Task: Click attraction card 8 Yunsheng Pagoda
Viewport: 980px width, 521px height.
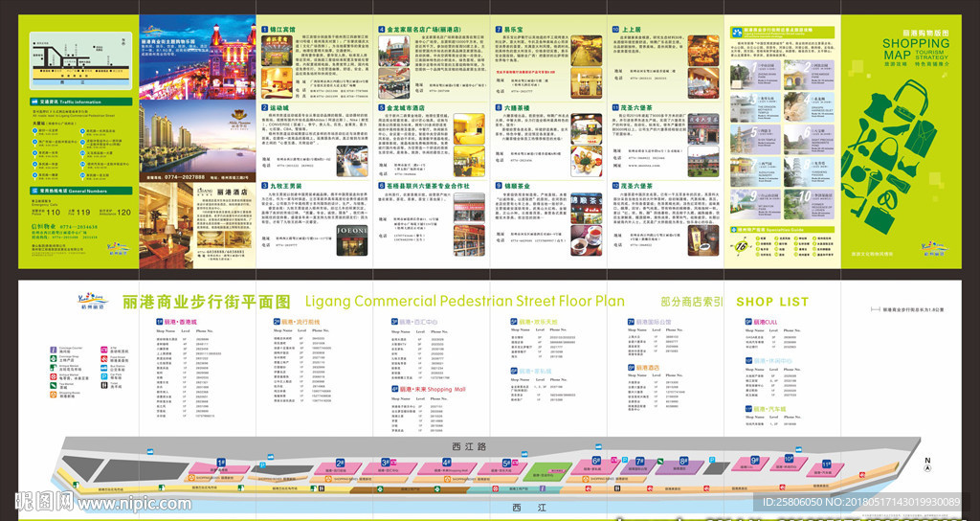Action: pyautogui.click(x=809, y=172)
